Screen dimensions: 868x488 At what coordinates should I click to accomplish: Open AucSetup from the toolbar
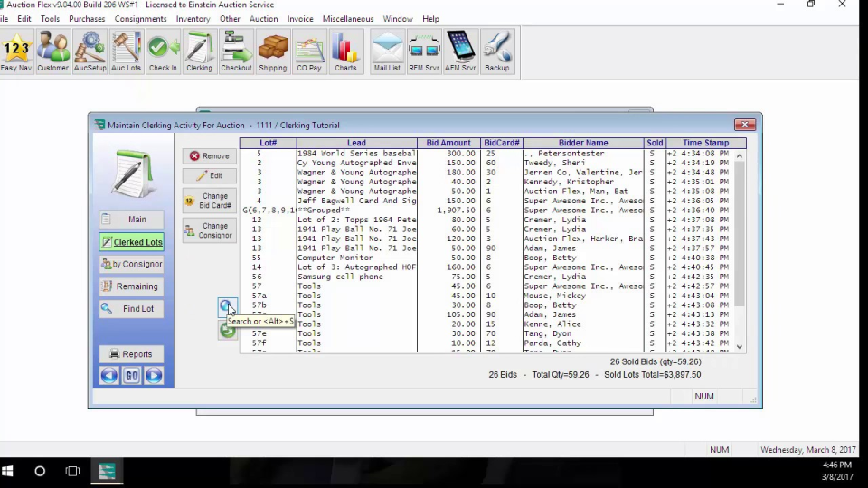click(x=90, y=52)
